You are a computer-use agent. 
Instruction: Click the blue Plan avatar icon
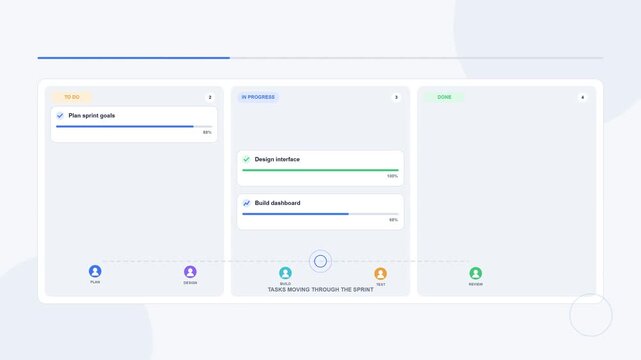(95, 271)
